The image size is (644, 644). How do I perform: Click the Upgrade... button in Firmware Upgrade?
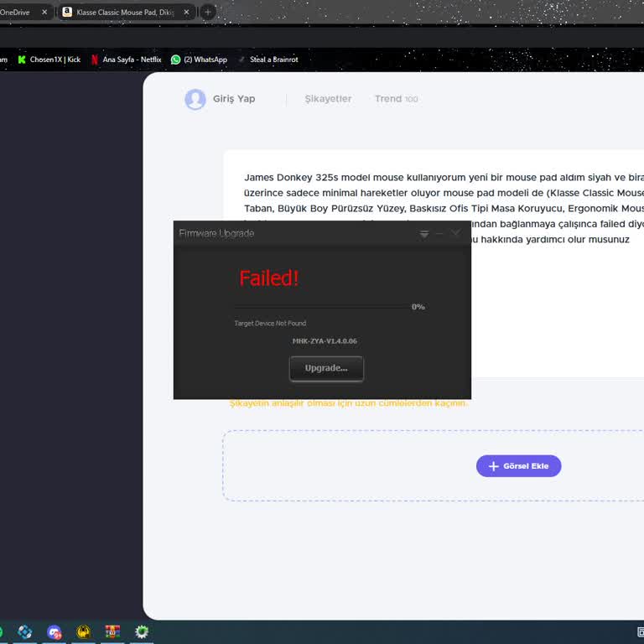(x=326, y=368)
